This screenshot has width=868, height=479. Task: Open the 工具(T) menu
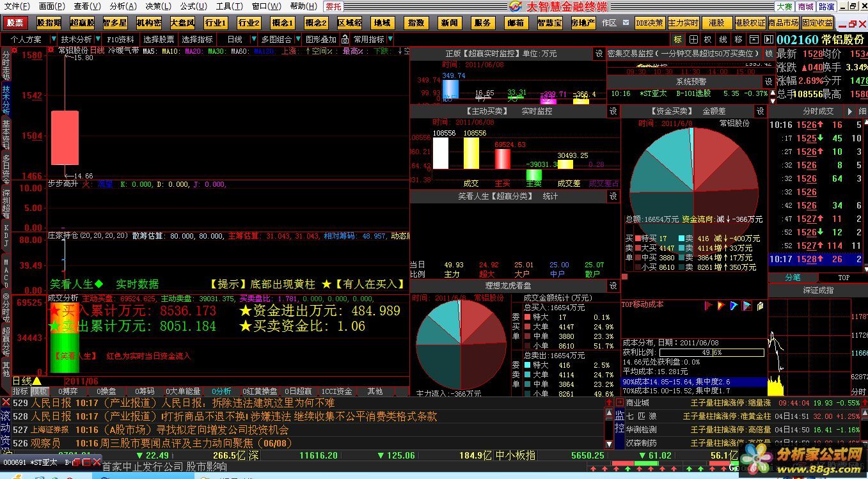[x=228, y=6]
